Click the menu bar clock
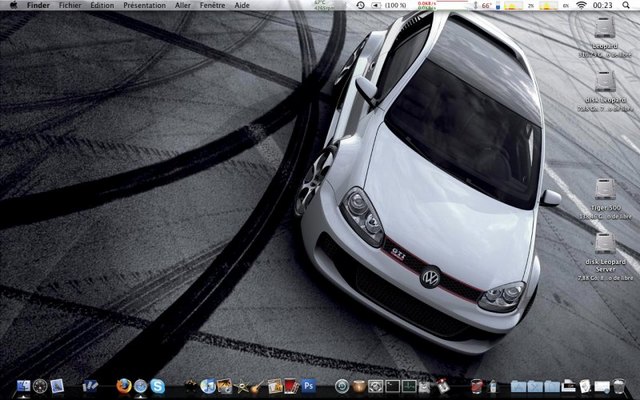This screenshot has width=640, height=400. pyautogui.click(x=603, y=6)
